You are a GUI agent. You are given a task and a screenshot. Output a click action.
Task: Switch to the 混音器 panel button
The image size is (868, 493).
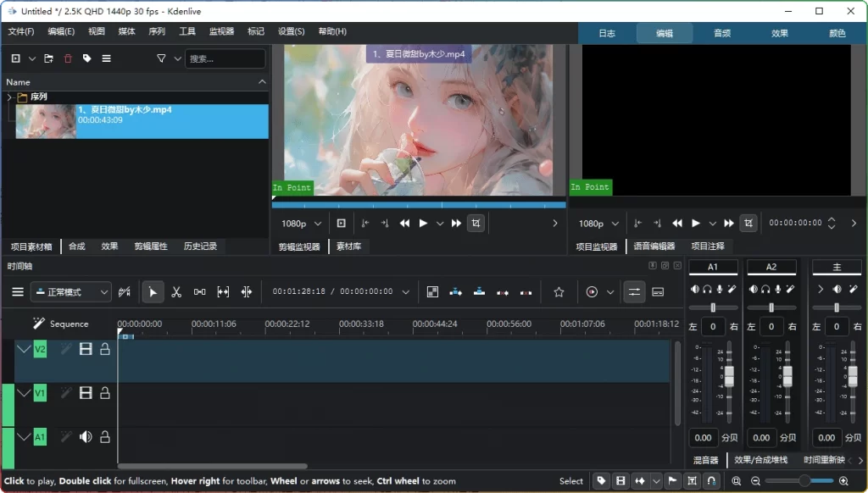point(705,459)
